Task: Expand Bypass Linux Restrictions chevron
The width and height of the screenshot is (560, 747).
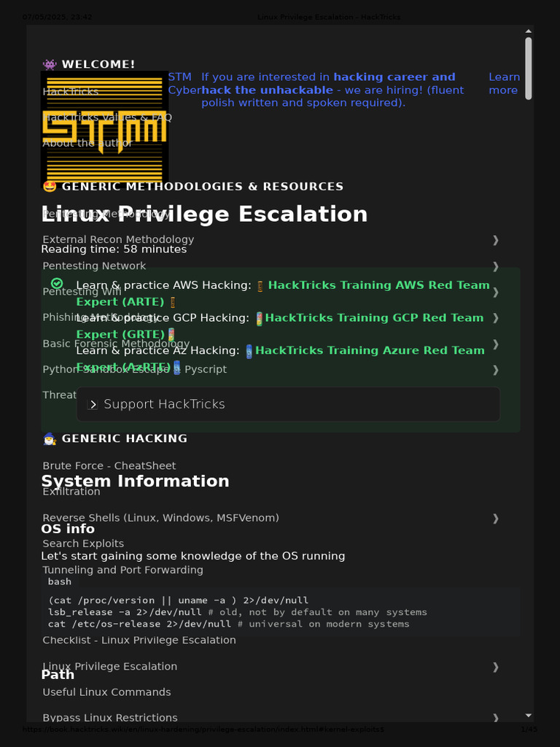Action: [x=496, y=718]
